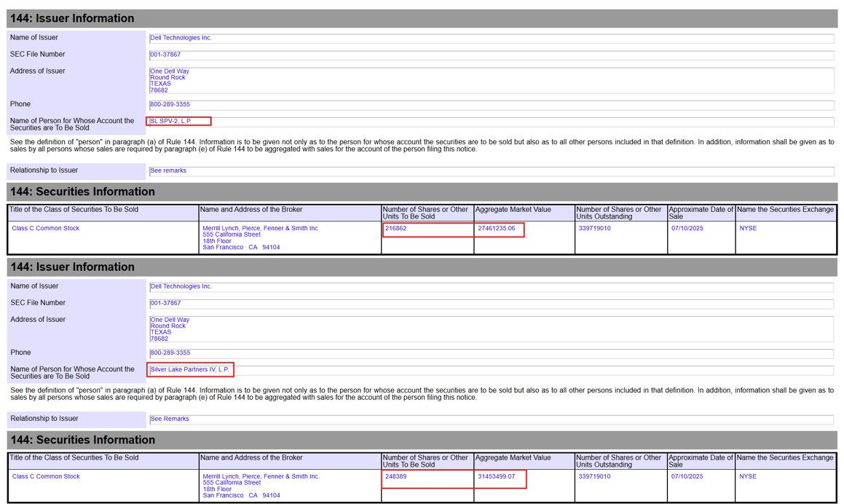Select the 31453499.07 aggregate market value
Image resolution: width=844 pixels, height=504 pixels.
[497, 476]
